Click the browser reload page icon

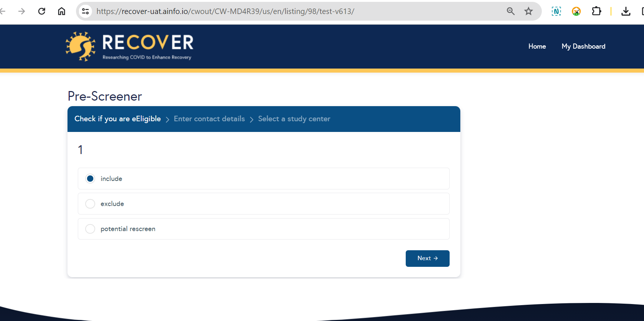42,11
